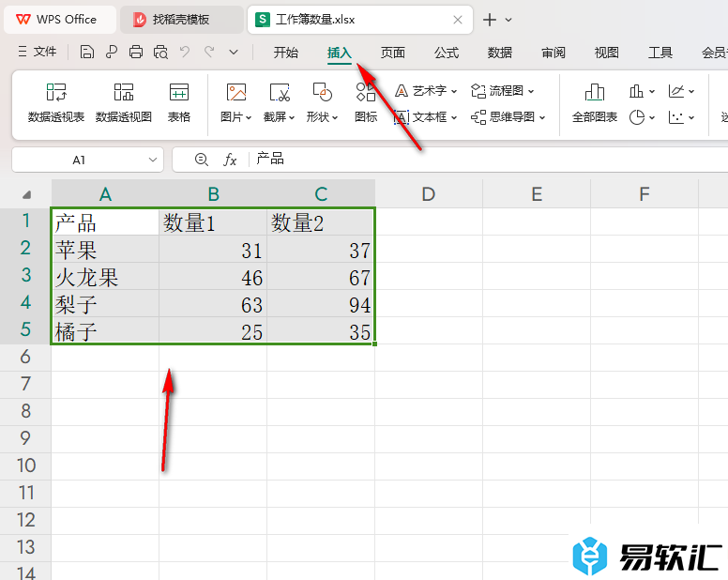Open the 视图 tab
Screen dimensions: 728x580
click(607, 53)
